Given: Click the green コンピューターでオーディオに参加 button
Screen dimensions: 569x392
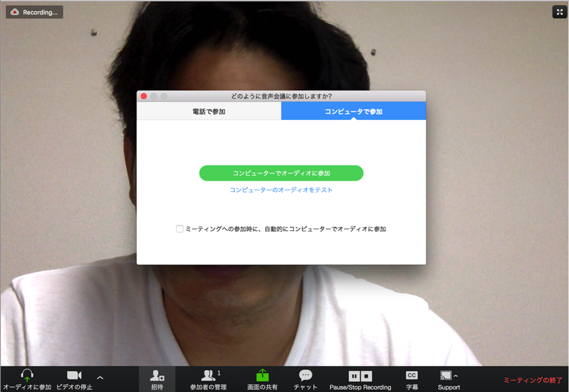Looking at the screenshot, I should click(281, 173).
